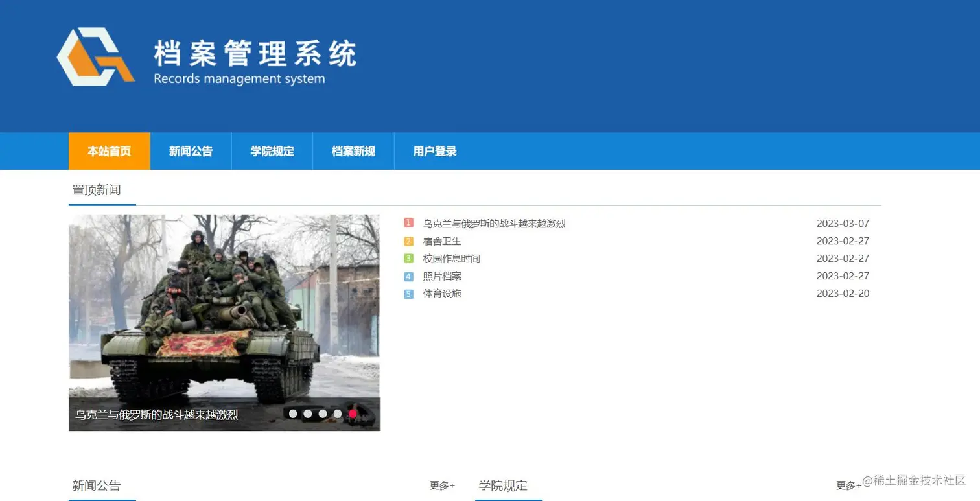Switch to the third carousel slide dot
This screenshot has height=501, width=980.
pyautogui.click(x=323, y=414)
